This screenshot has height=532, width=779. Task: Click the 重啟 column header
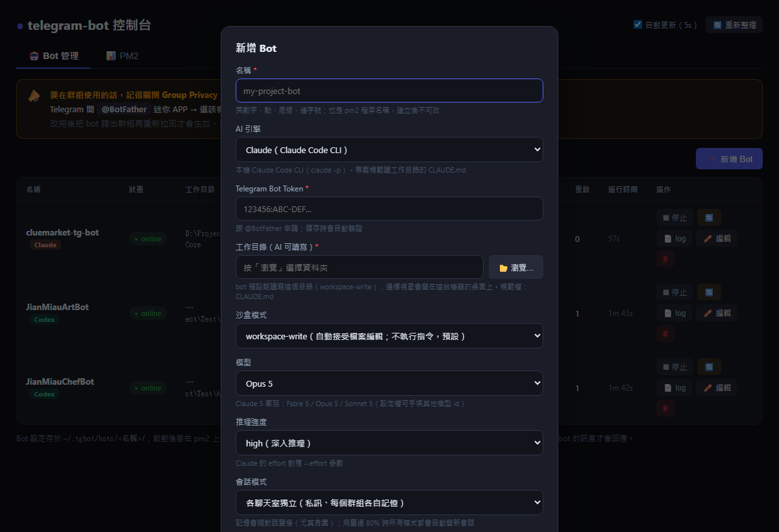pyautogui.click(x=582, y=189)
